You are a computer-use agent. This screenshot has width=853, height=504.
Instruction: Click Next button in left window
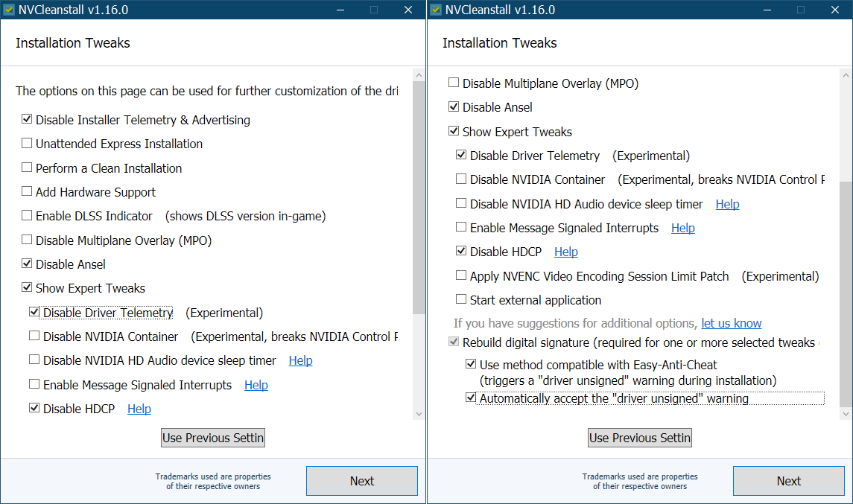pos(362,481)
